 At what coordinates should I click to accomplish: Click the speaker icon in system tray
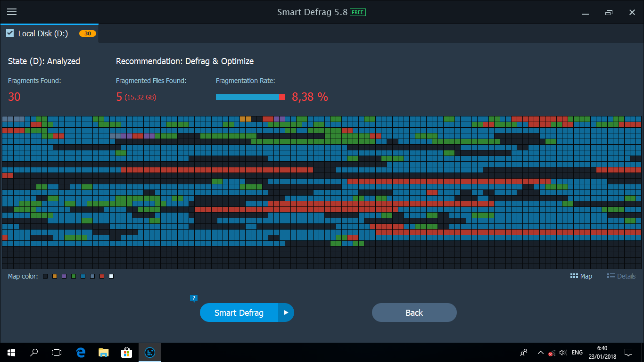[563, 352]
